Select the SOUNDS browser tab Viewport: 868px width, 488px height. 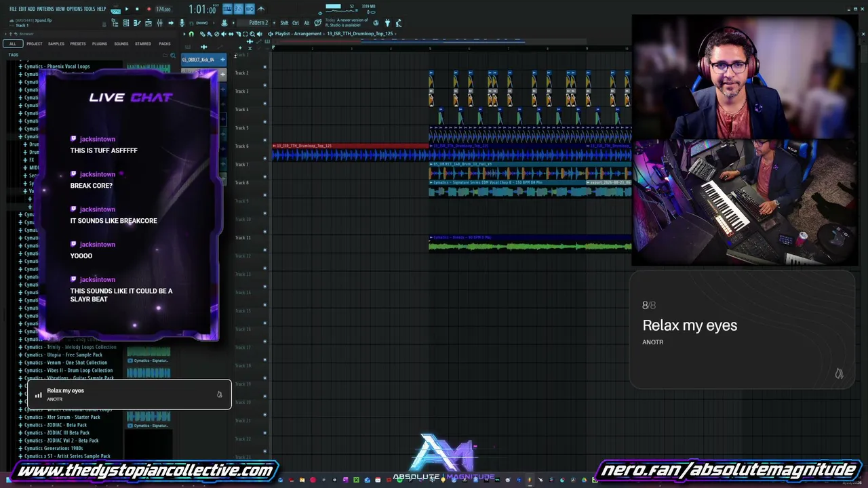(121, 44)
